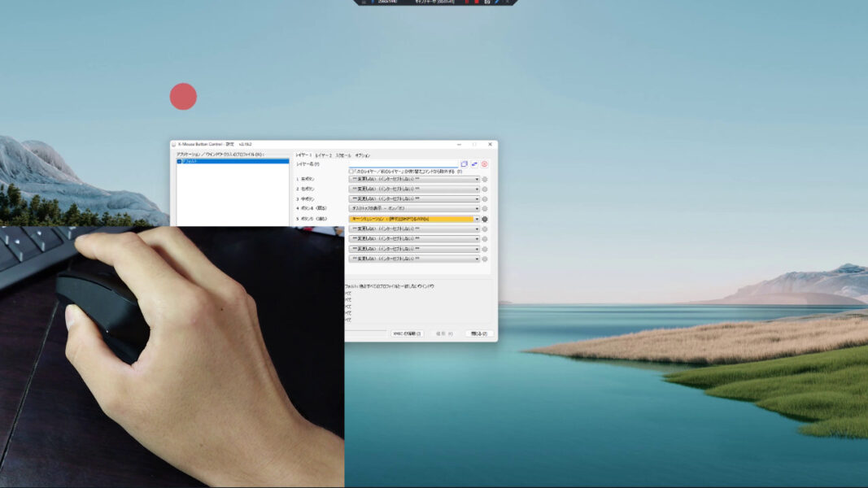
Task: Open the gear settings for the 左ボタン row
Action: [485, 179]
